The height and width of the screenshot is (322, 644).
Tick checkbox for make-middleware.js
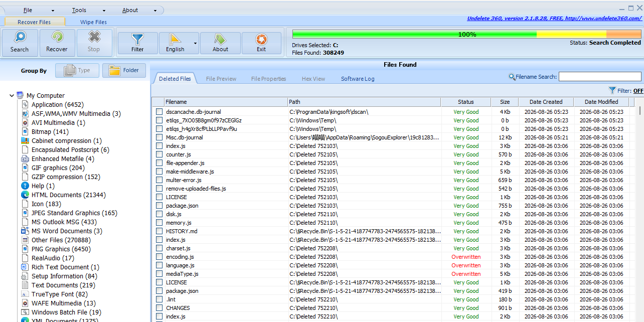pos(159,172)
